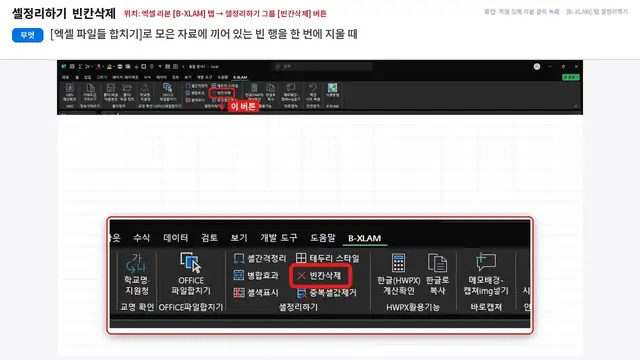Image resolution: width=640 pixels, height=360 pixels.
Task: Click the memo capture icon in the small Excel window
Action: tap(290, 87)
